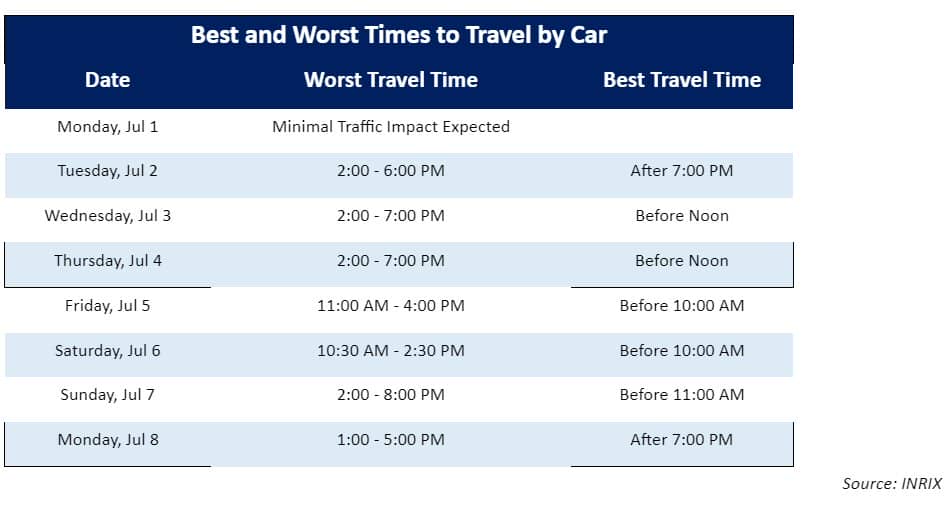This screenshot has width=948, height=513.
Task: Click Minimal Traffic Impact Expected text
Action: 391,126
